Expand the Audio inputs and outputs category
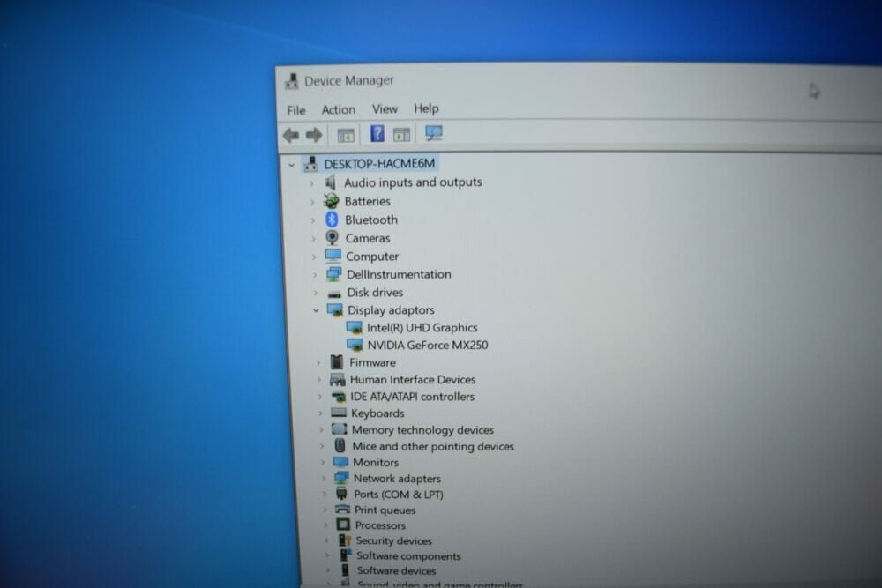Screen dimensions: 882x588 pos(311,183)
